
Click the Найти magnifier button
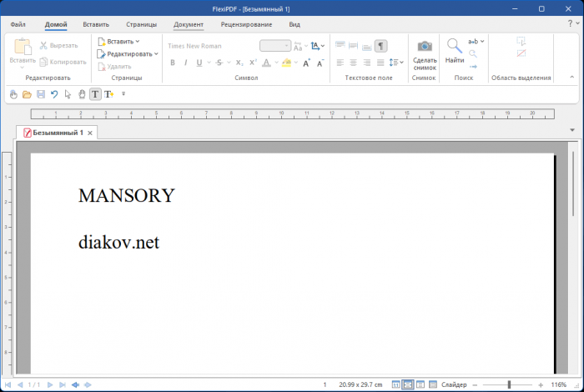click(455, 51)
